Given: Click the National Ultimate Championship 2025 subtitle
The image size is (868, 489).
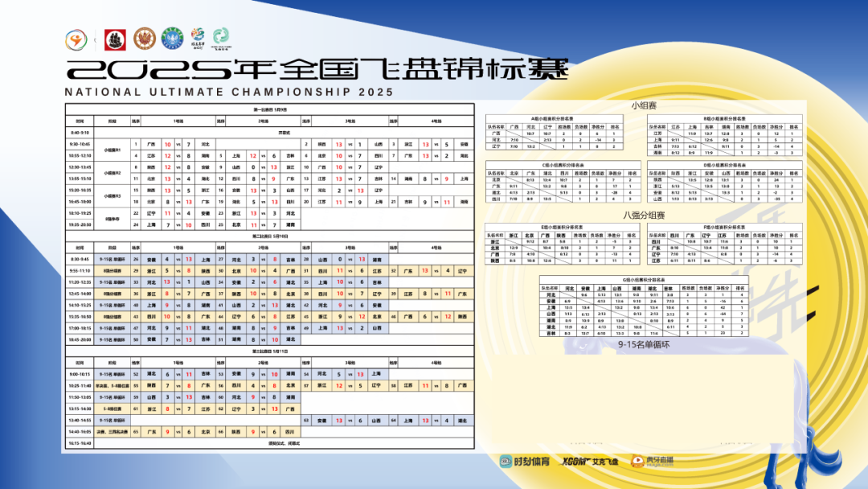Looking at the screenshot, I should (229, 92).
